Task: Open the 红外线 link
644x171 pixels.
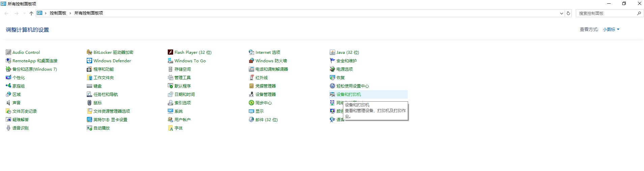Action: click(x=262, y=77)
